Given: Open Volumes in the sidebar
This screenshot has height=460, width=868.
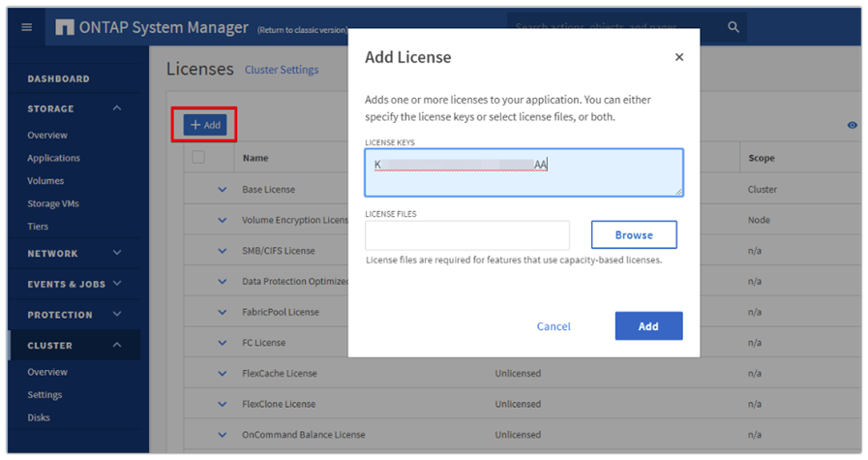Looking at the screenshot, I should (x=45, y=181).
